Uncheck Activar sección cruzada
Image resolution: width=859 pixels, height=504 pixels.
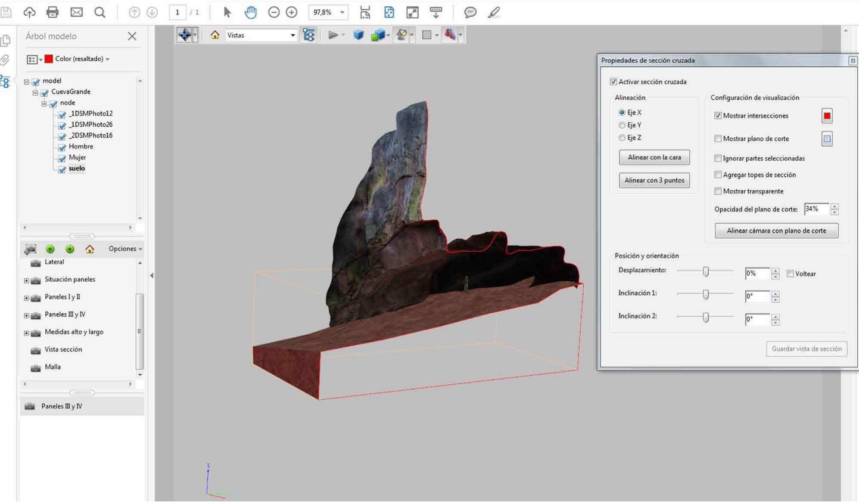coord(613,82)
